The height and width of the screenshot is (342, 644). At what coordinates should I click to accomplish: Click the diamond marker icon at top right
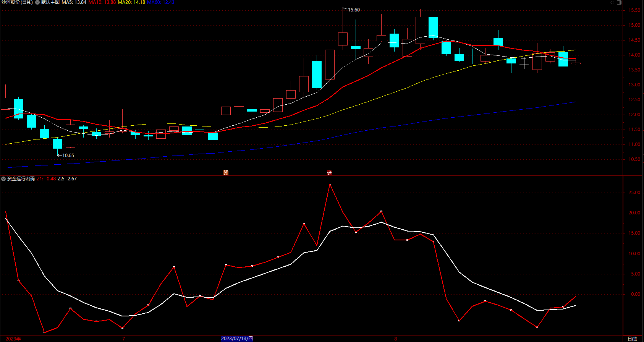[x=612, y=2]
